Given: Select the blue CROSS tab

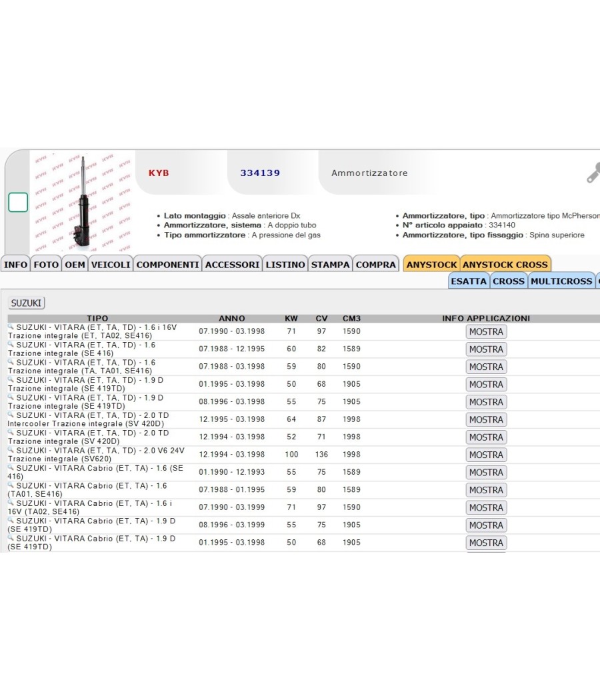Looking at the screenshot, I should click(509, 281).
